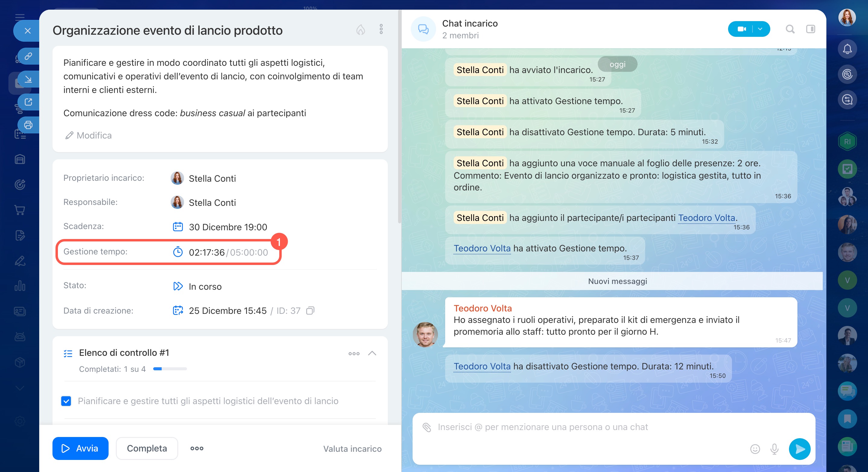Open the Teodoro Volta participant link
Viewport: 868px width, 472px height.
click(706, 218)
